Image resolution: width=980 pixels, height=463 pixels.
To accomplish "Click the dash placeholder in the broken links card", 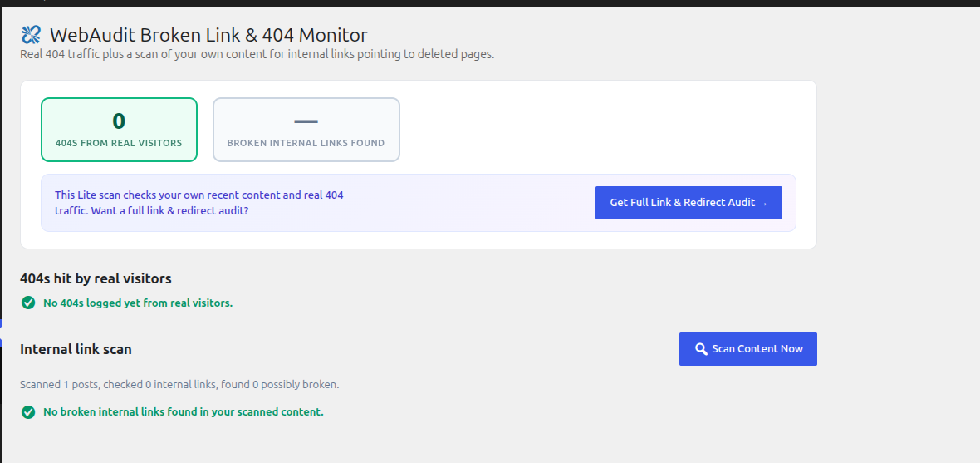I will coord(306,121).
